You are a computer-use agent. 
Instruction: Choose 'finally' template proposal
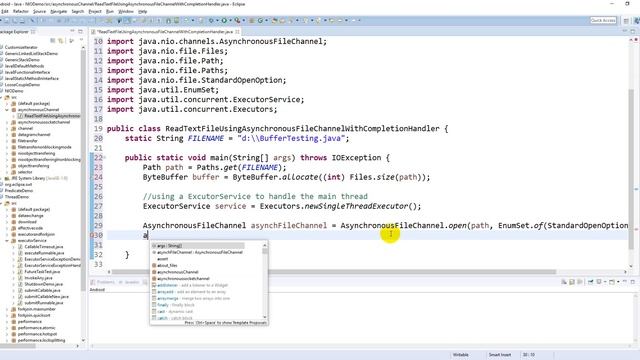(176, 305)
